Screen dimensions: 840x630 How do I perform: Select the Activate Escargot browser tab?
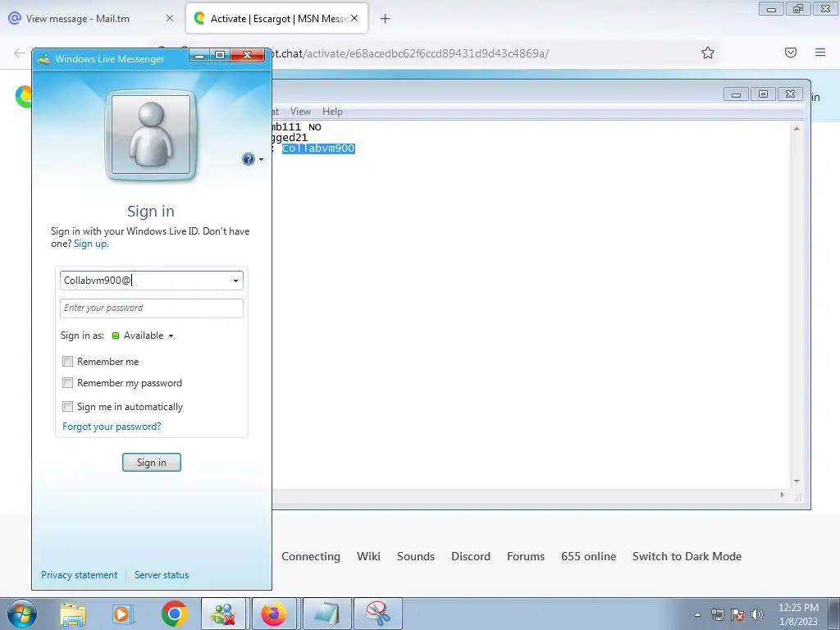276,18
